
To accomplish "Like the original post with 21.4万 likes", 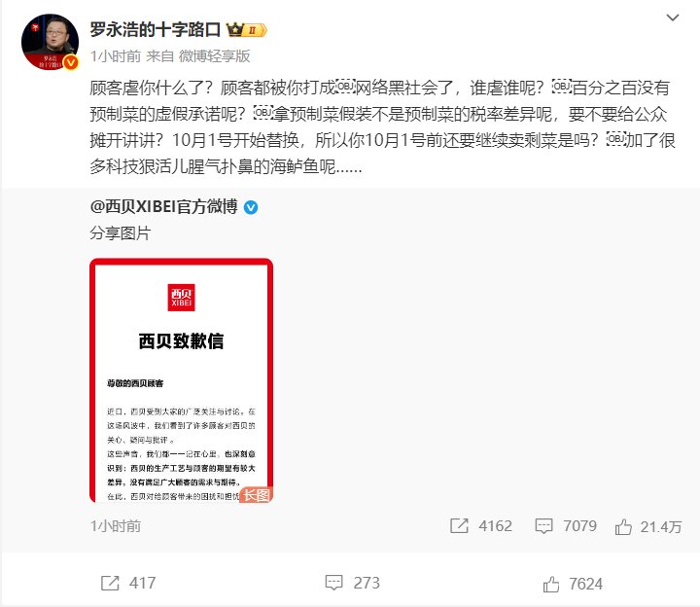I will click(623, 527).
